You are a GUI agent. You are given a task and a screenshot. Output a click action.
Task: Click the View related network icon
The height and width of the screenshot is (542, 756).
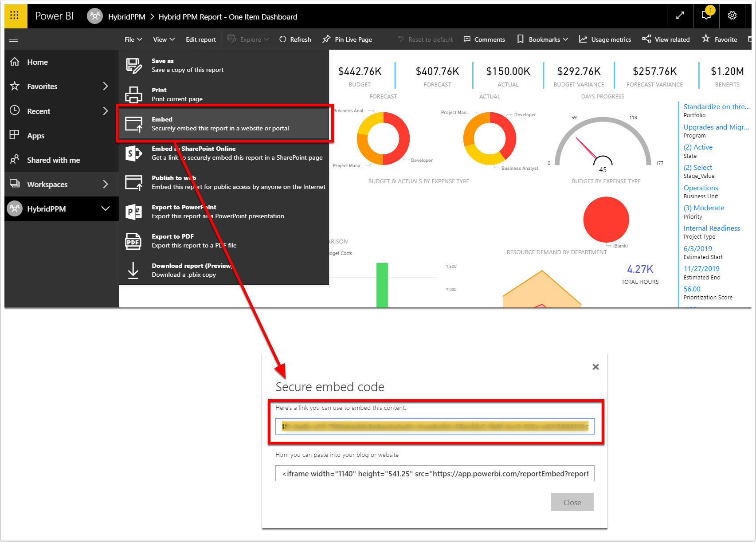[647, 39]
